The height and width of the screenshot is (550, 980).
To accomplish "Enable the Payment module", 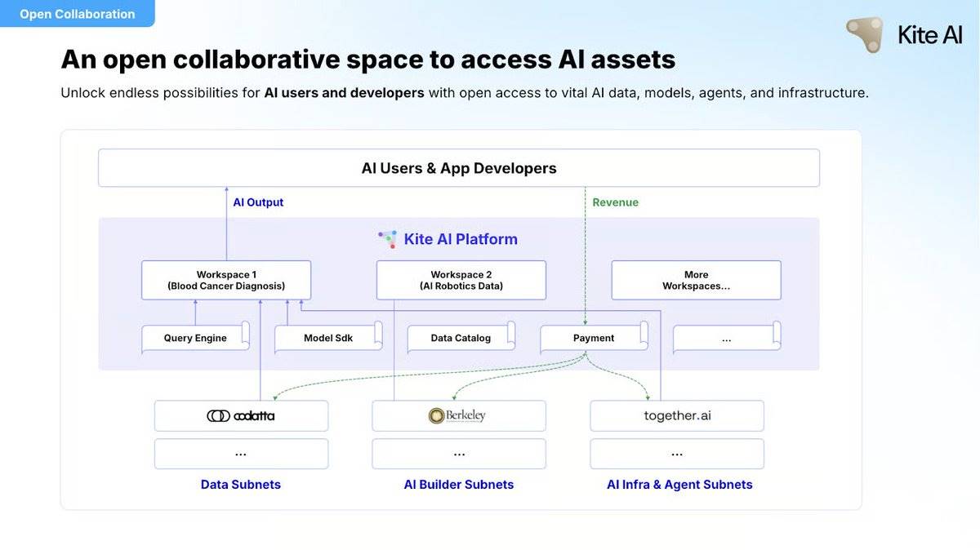I will [x=593, y=337].
